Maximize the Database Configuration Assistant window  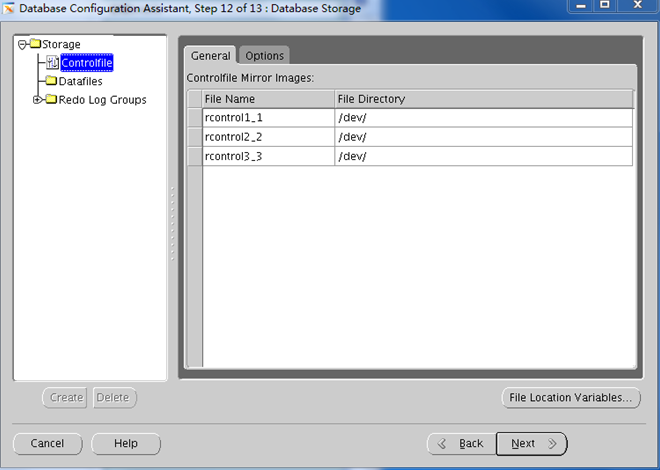(605, 5)
